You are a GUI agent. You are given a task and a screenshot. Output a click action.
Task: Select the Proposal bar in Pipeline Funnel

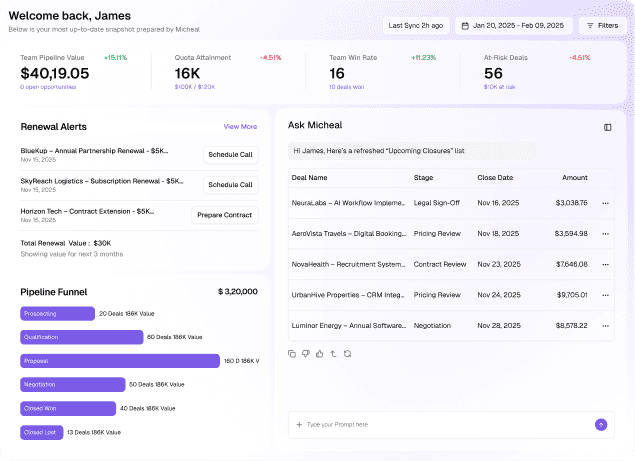[120, 361]
